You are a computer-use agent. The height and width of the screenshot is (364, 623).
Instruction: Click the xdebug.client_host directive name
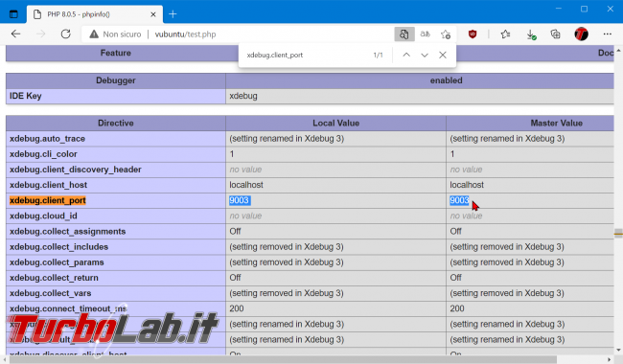tap(48, 185)
